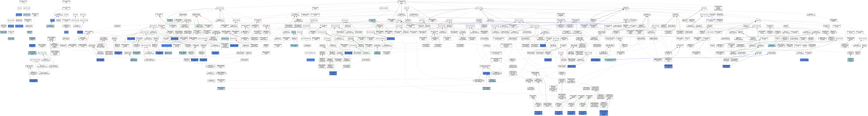Screen dimensions: 868x116
Task: Click the 'perinuclear region of cytoplasm' node
Action: [51, 26]
